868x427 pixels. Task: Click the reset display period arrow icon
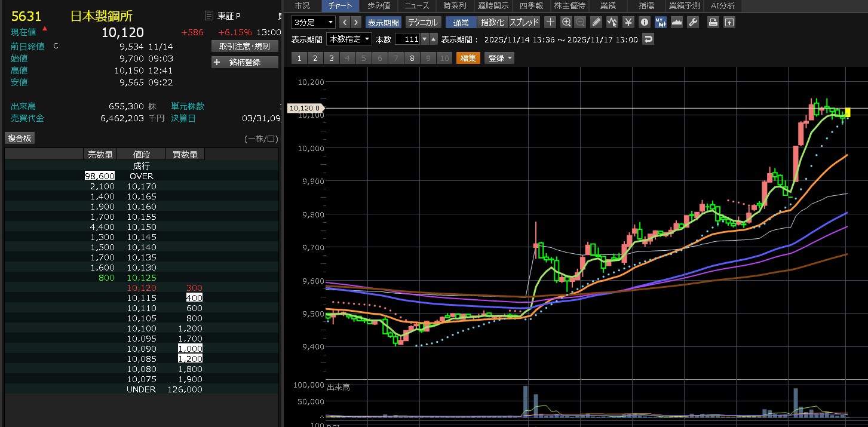pos(648,39)
